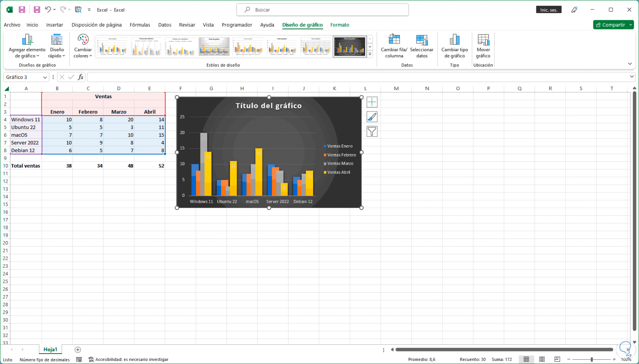This screenshot has height=364, width=639.
Task: Click Cambiar fila/columna icon
Action: tap(394, 39)
